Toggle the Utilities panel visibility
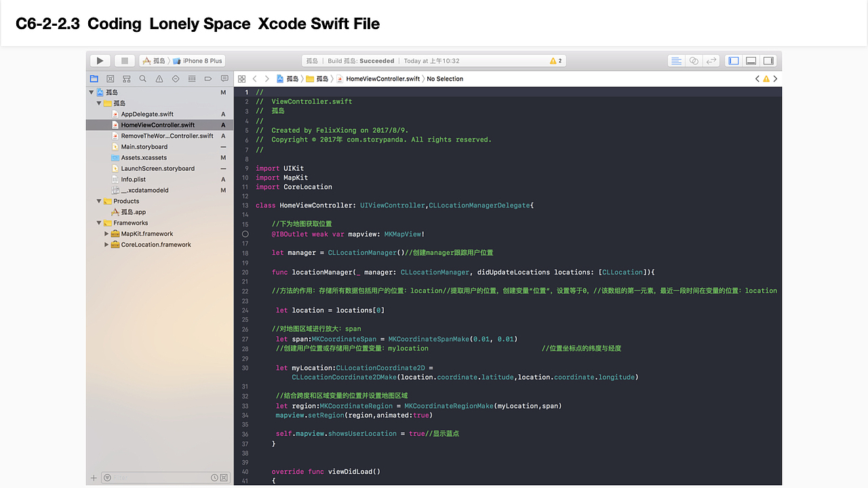This screenshot has width=868, height=488. click(768, 60)
